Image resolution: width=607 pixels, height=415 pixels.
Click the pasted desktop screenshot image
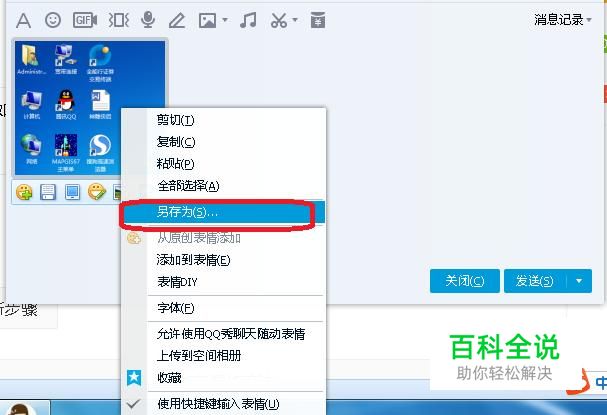[90, 108]
